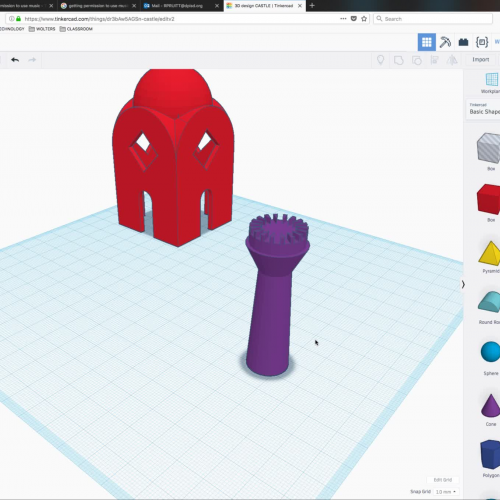Click the Import button
Viewport: 500px width, 500px height.
pos(480,60)
